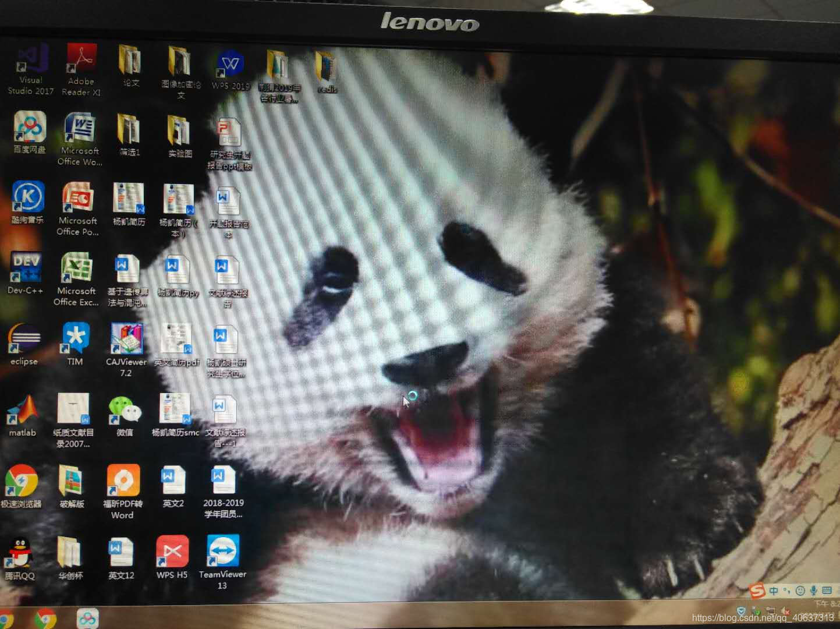840x629 pixels.
Task: Toggle Sogou punctuation mode button
Action: pyautogui.click(x=786, y=591)
